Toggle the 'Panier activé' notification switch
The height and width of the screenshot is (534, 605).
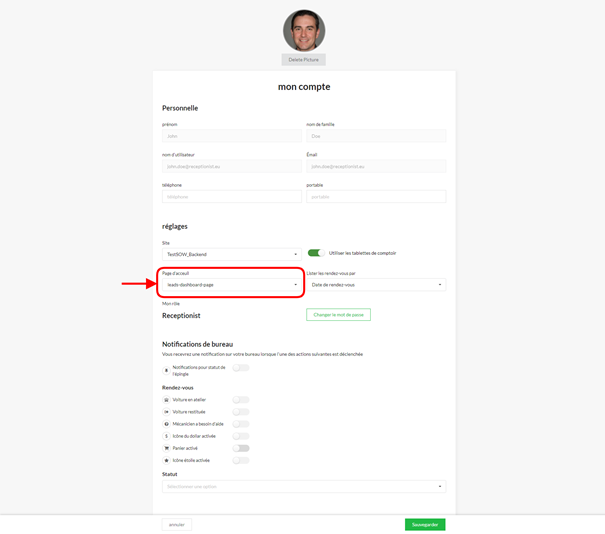(x=241, y=448)
